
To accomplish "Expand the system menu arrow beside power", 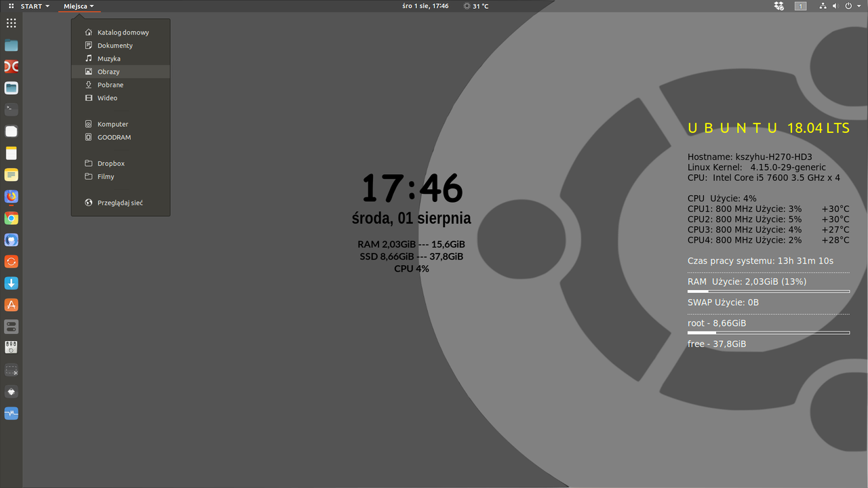I will [858, 6].
